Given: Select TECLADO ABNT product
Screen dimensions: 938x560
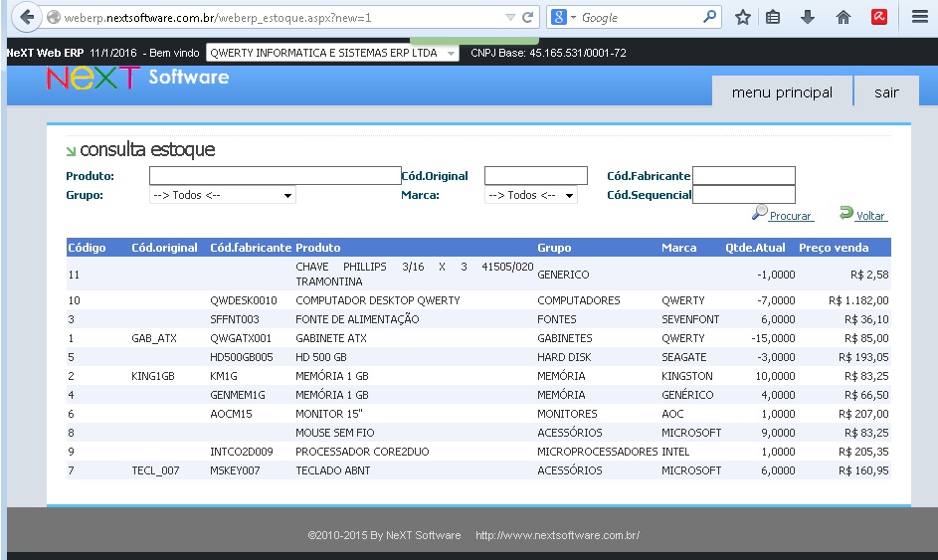Looking at the screenshot, I should coord(332,470).
